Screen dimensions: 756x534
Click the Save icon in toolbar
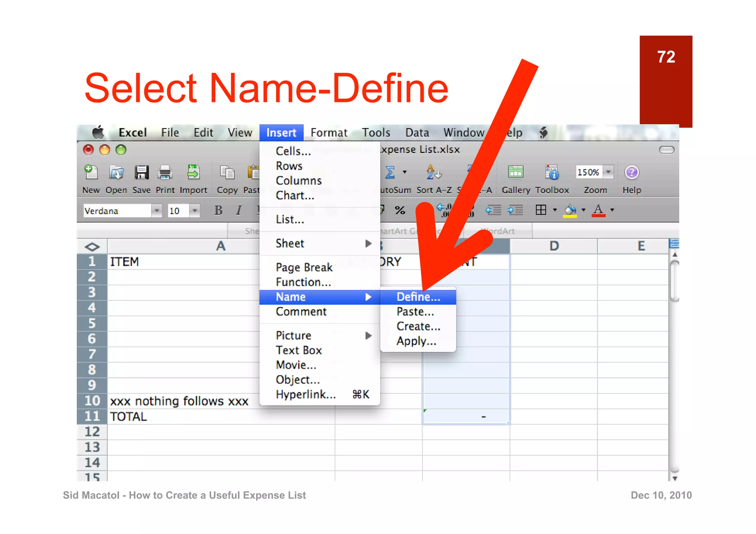[x=141, y=172]
